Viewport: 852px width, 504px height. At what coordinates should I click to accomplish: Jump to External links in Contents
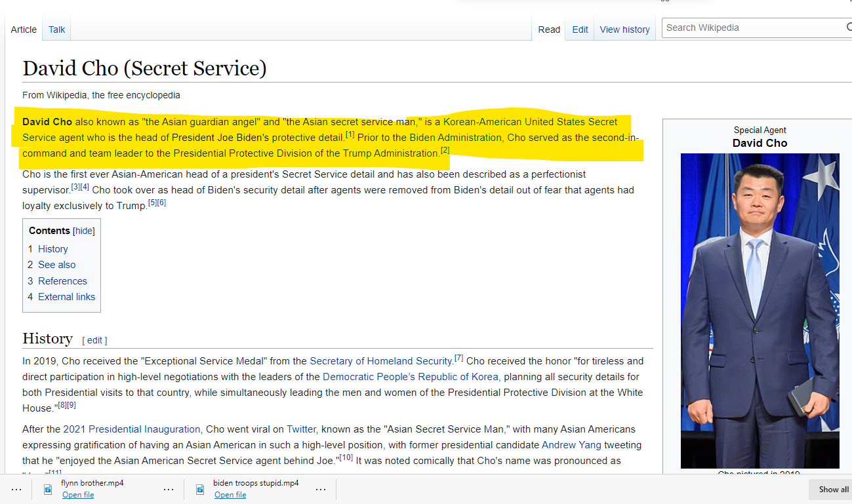coord(66,297)
